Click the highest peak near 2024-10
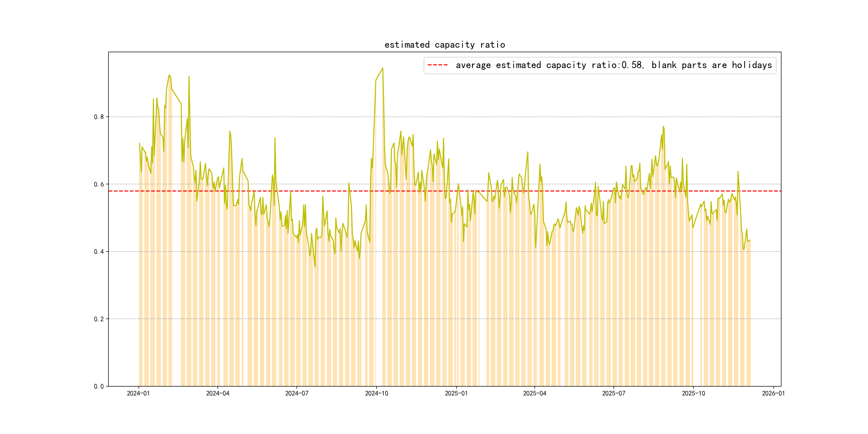This screenshot has height=434, width=868. point(383,68)
